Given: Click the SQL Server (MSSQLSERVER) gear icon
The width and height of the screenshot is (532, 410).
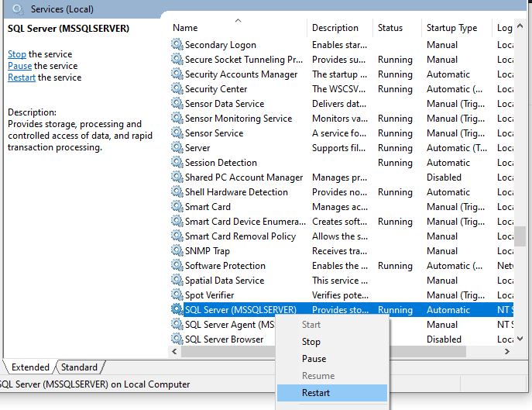Looking at the screenshot, I should 177,309.
